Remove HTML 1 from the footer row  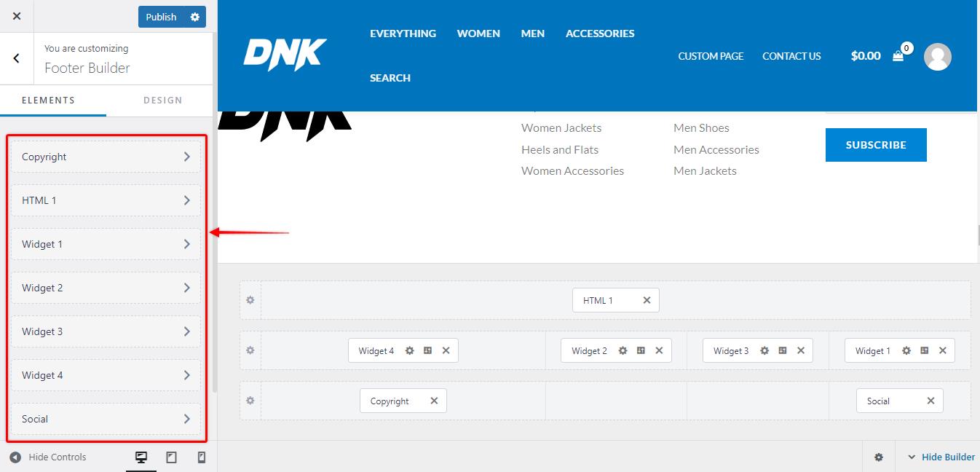coord(647,300)
